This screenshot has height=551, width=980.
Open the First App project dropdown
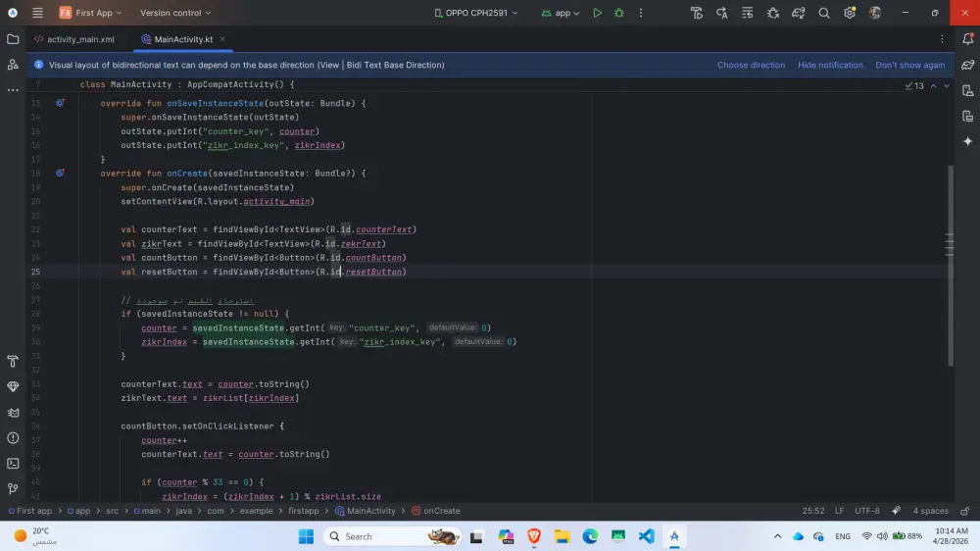[x=90, y=13]
